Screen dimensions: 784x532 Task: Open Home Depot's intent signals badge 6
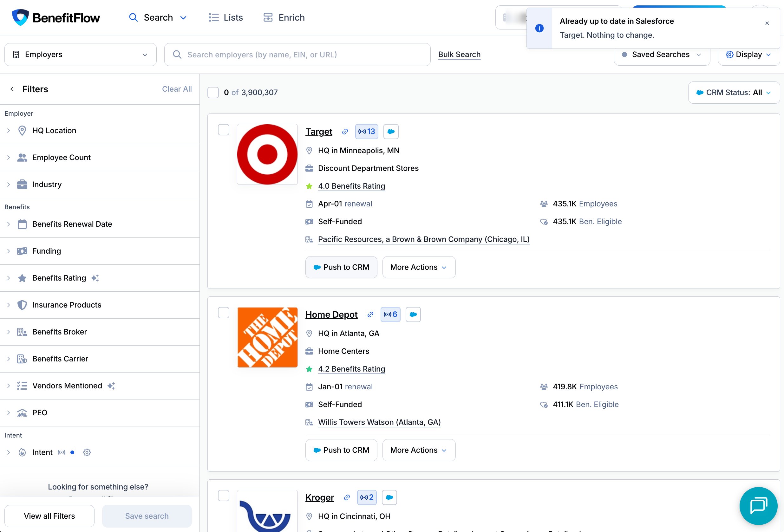pyautogui.click(x=390, y=315)
